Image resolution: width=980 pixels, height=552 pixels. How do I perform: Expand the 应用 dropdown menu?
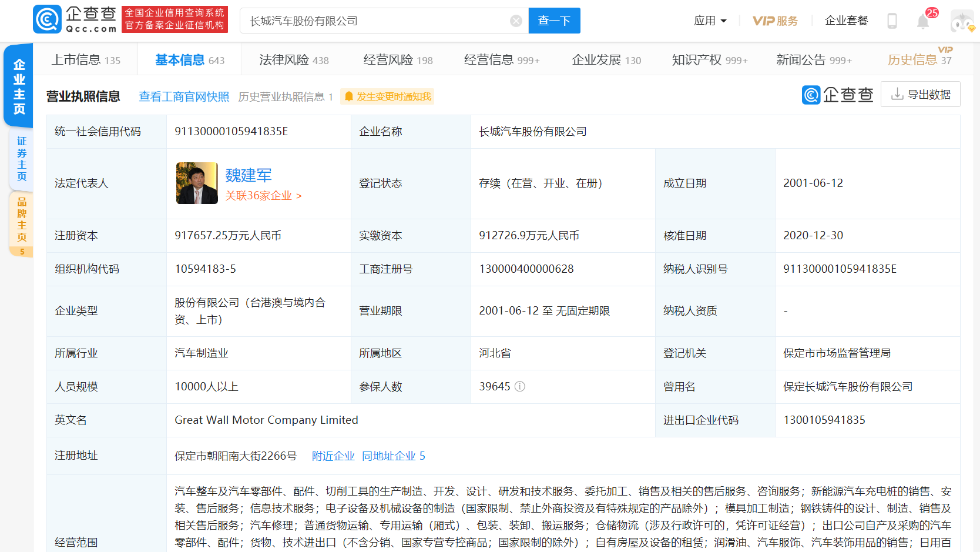click(710, 21)
